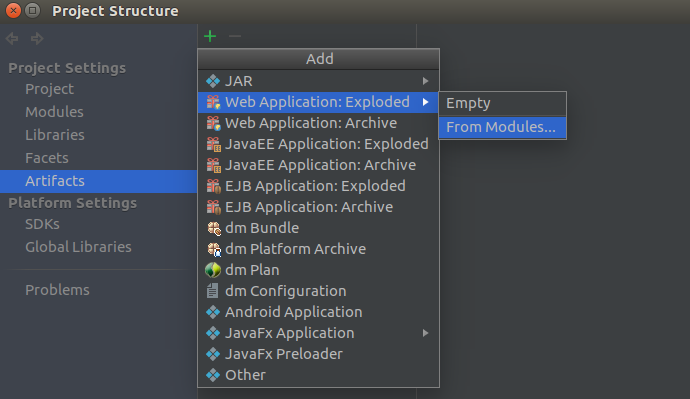Click the EJB Application: Archive icon
690x399 pixels.
point(213,207)
